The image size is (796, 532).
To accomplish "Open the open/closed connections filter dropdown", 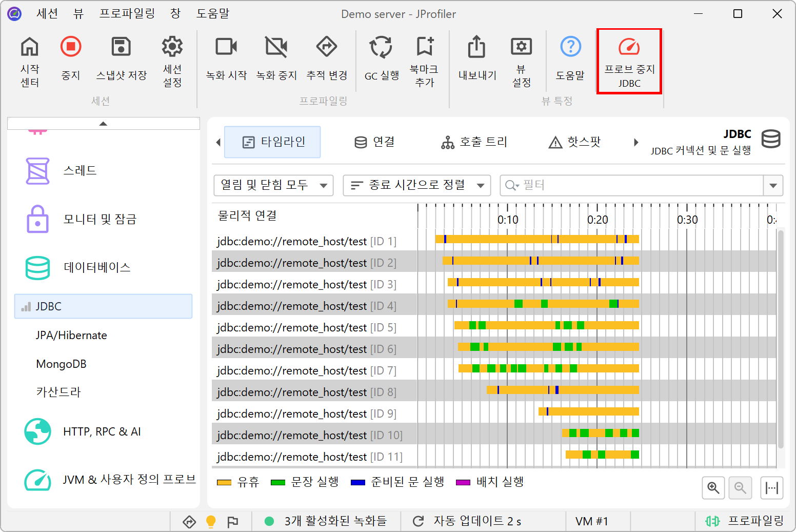I will pos(273,185).
